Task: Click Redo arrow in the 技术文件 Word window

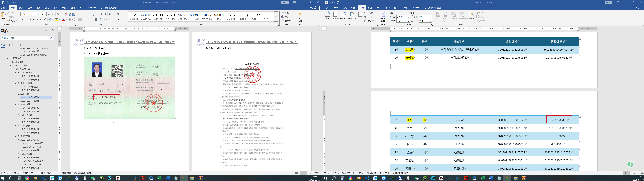Action: pos(14,3)
